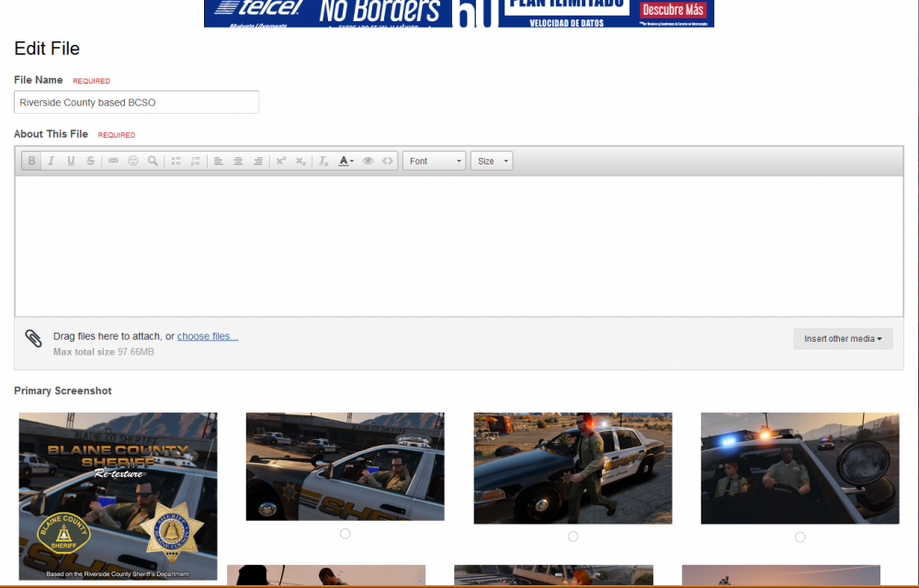Insert bulleted list icon

point(176,161)
